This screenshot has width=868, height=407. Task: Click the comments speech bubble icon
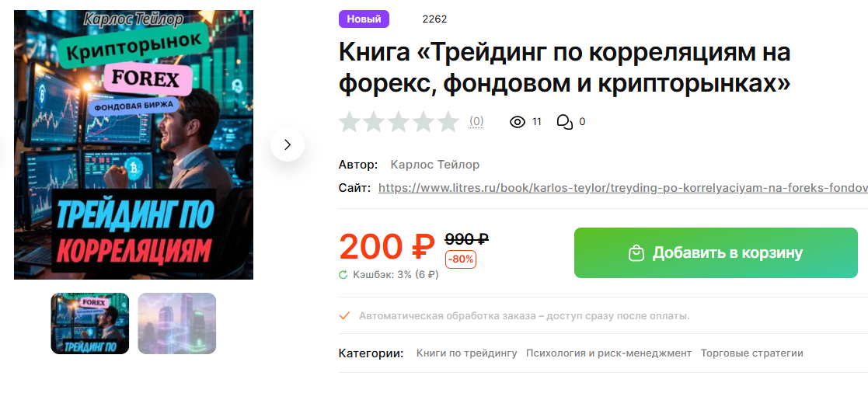[x=565, y=122]
